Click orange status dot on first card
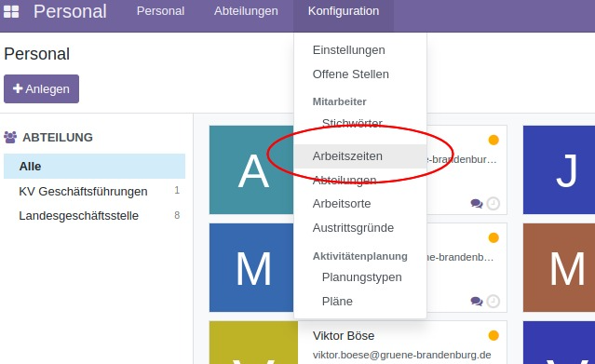Image resolution: width=595 pixels, height=364 pixels. pyautogui.click(x=494, y=140)
